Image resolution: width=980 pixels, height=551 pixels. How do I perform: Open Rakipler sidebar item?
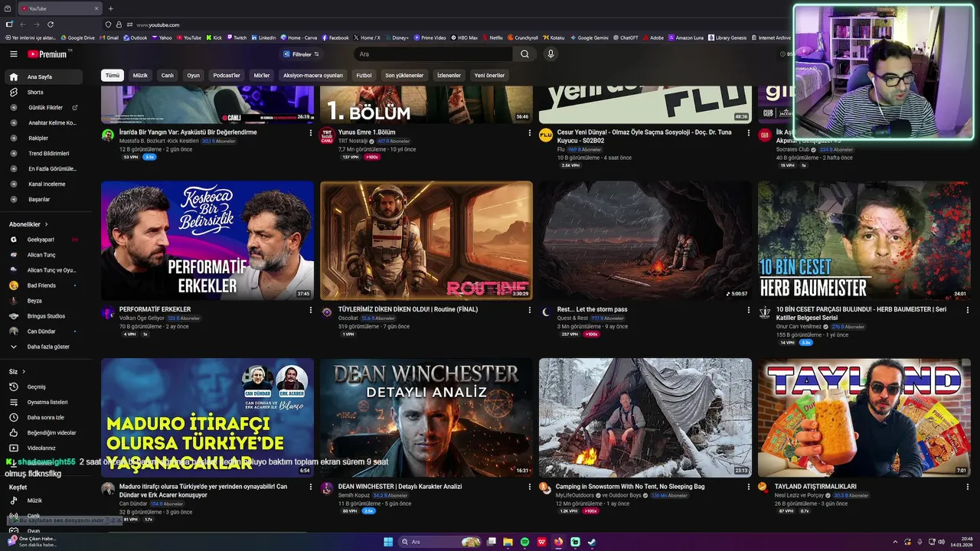coord(43,138)
